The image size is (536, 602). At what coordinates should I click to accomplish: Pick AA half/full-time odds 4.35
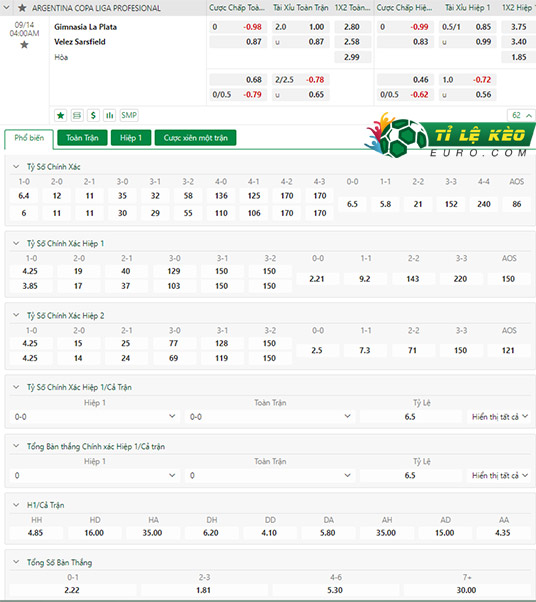[x=503, y=533]
